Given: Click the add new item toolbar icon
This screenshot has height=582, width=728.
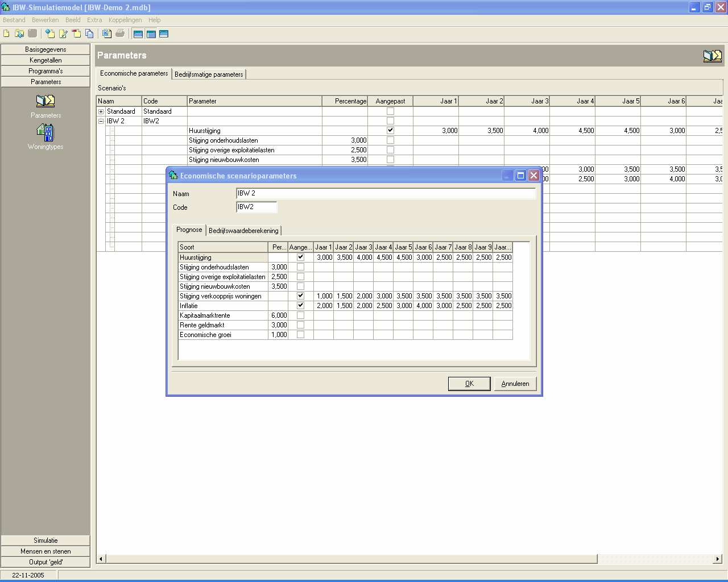Looking at the screenshot, I should click(x=50, y=34).
